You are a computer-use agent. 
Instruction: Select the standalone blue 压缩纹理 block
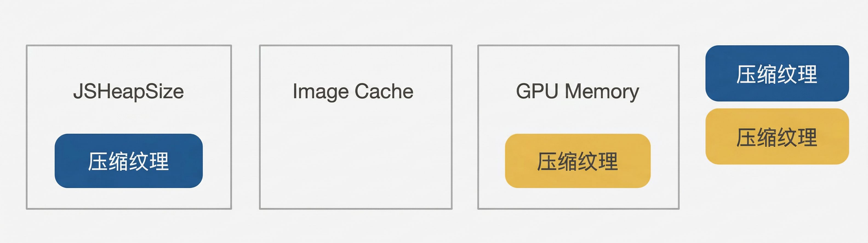click(x=777, y=73)
